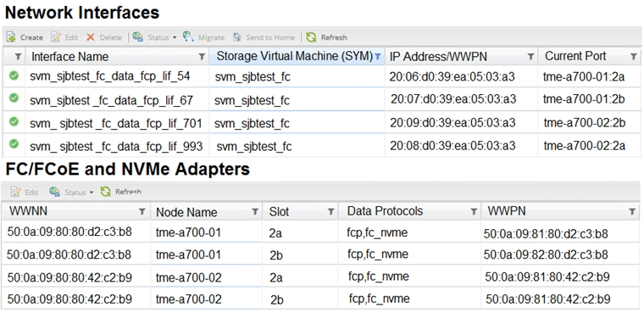The width and height of the screenshot is (644, 313).
Task: Click green status icon for fcp_lif_54
Action: (x=14, y=75)
